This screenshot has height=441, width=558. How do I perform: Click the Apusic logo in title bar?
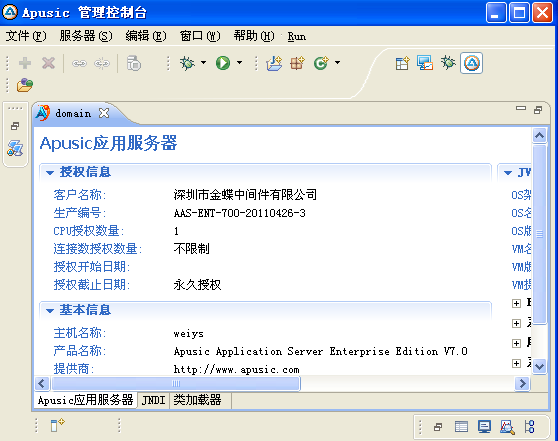coord(10,12)
